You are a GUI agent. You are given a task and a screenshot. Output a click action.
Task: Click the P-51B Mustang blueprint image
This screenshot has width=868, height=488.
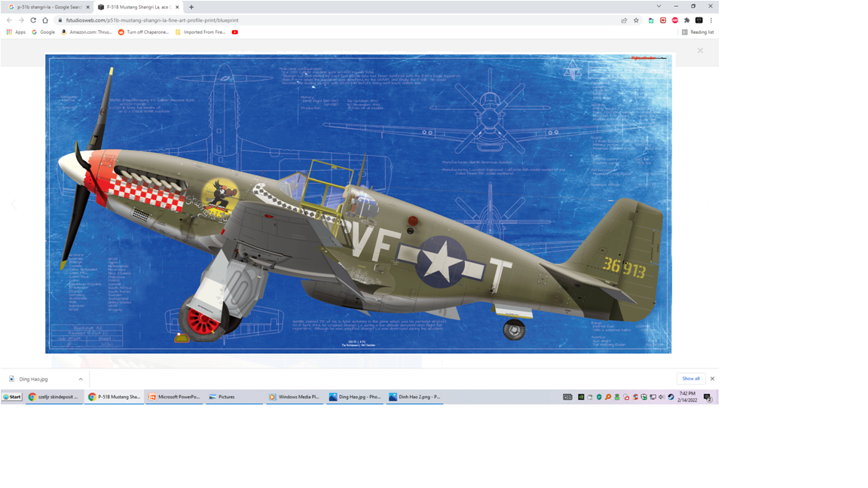coord(358,203)
